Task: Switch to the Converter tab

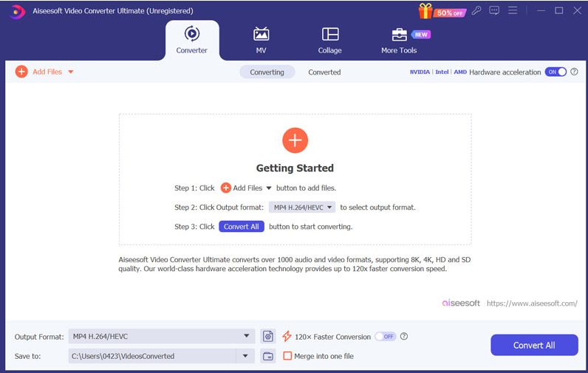Action: [x=191, y=41]
